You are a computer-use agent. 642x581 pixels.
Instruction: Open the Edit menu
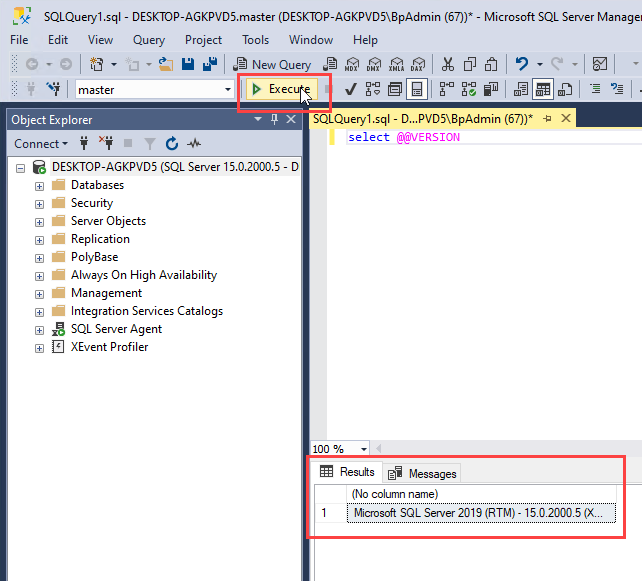(x=58, y=40)
